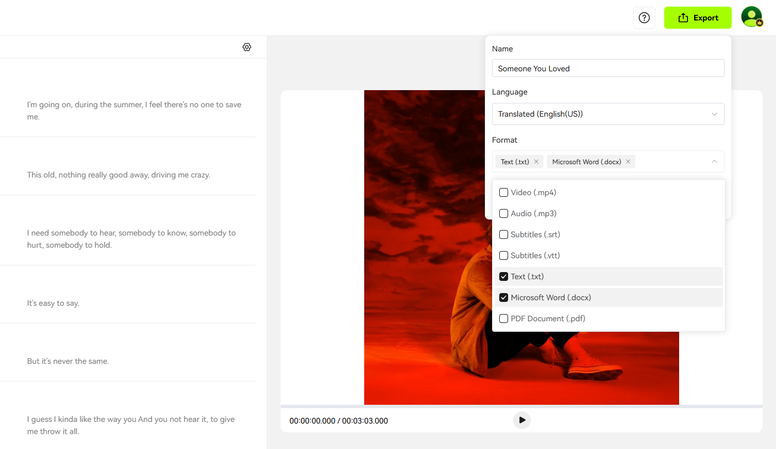This screenshot has height=449, width=776.
Task: Select line "This old, nothing really good away"
Action: point(119,175)
